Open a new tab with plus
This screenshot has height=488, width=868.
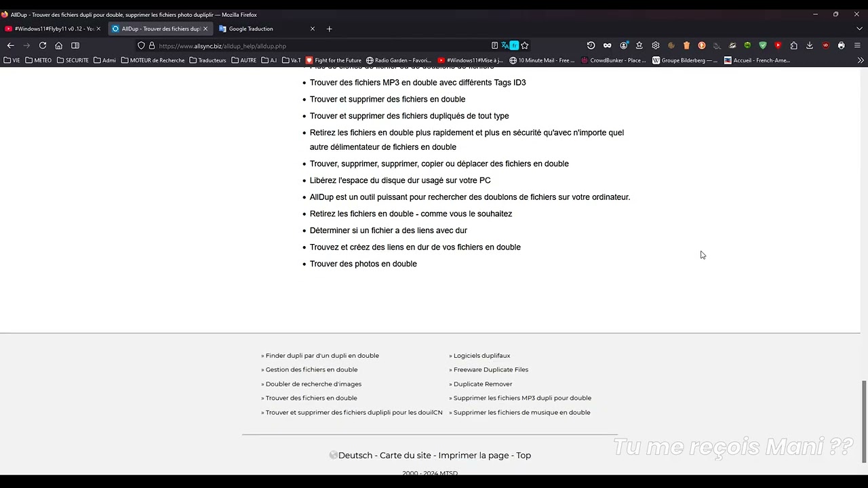(330, 28)
